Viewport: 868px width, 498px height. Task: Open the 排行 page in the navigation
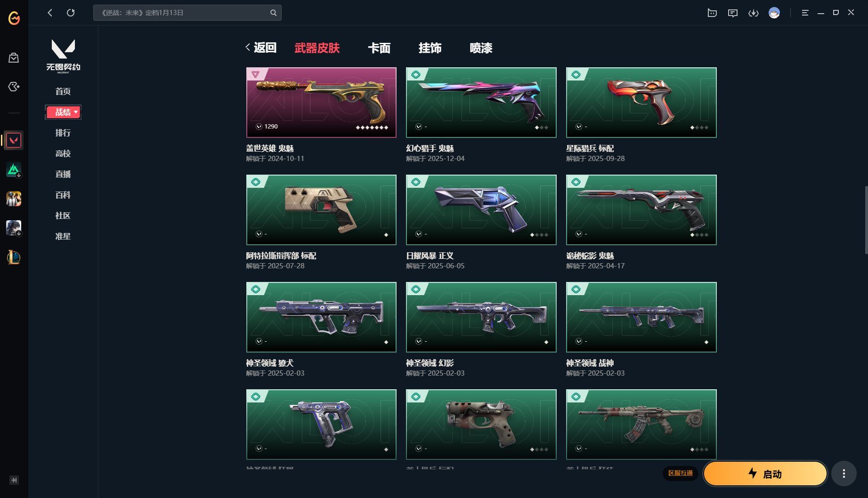click(x=63, y=133)
